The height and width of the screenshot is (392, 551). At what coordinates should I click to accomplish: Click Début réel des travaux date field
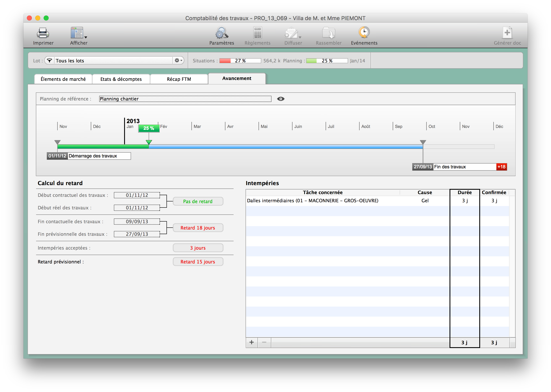(x=137, y=208)
